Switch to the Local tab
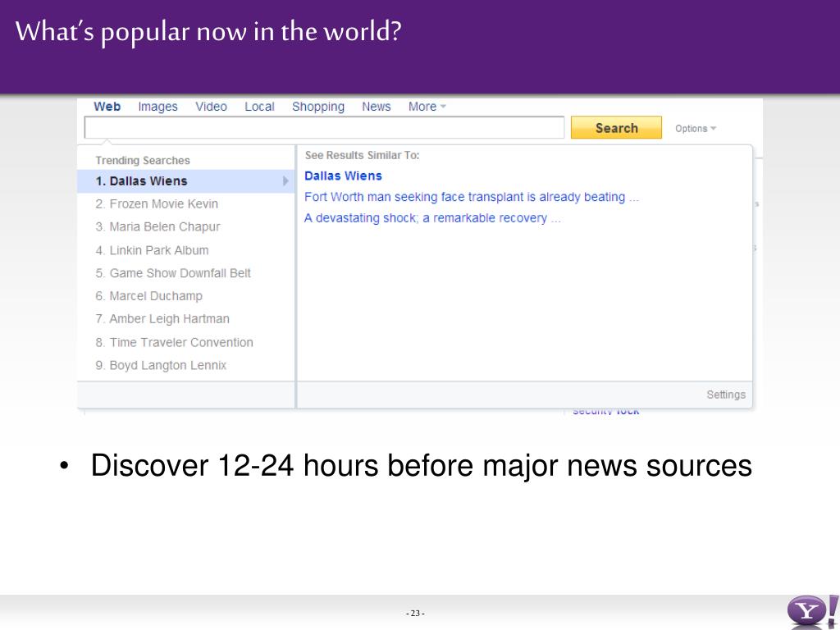Screen dimensions: 840x630 [259, 107]
